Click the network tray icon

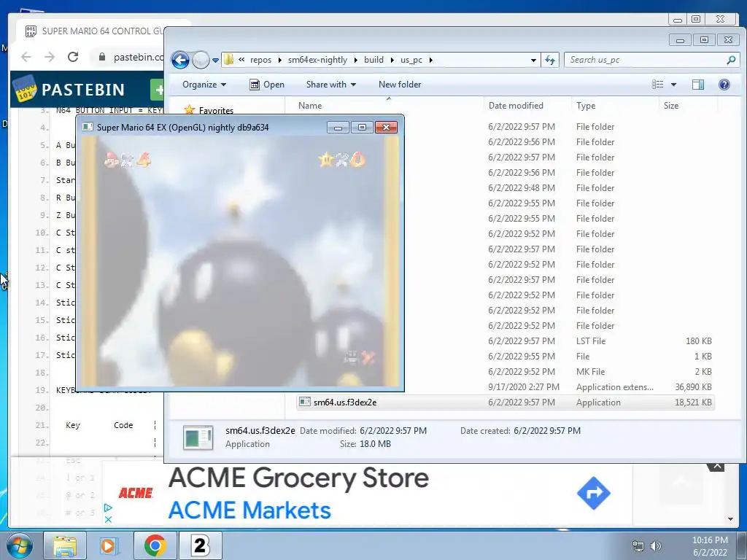[x=638, y=546]
